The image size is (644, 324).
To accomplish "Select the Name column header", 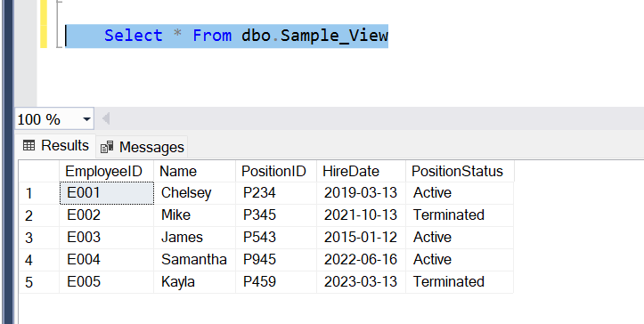I will click(x=195, y=171).
